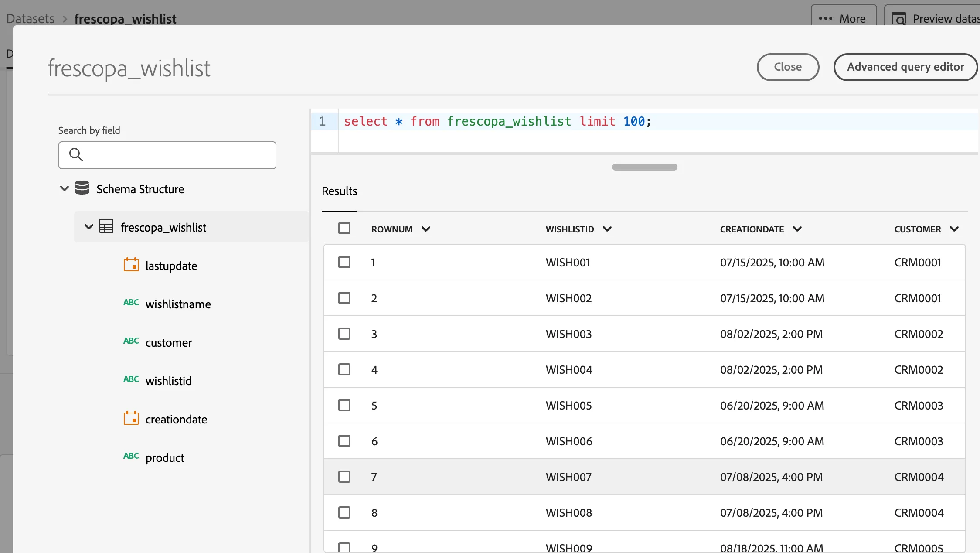Screen dimensions: 980x553
Task: Click the lastupdate calendar type icon
Action: point(131,265)
